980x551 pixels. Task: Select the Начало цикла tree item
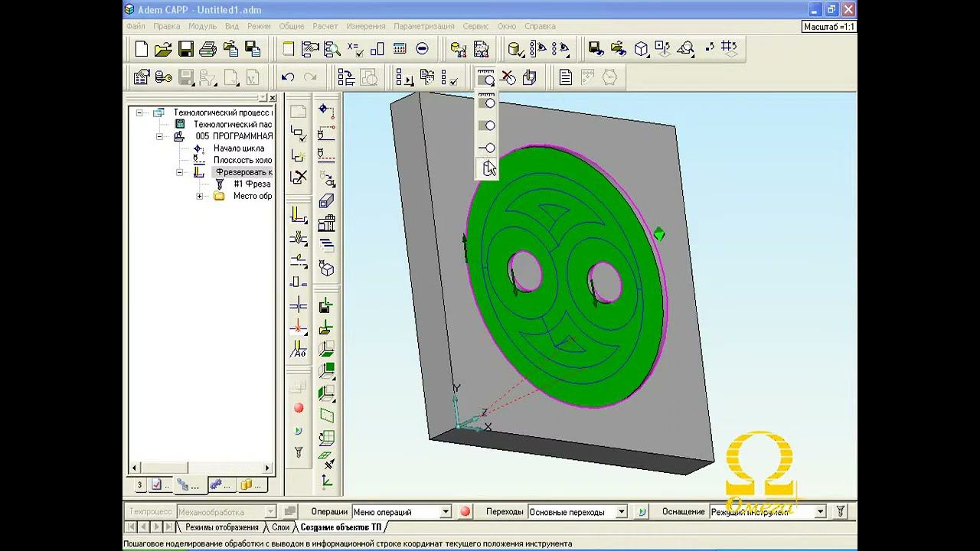click(239, 148)
